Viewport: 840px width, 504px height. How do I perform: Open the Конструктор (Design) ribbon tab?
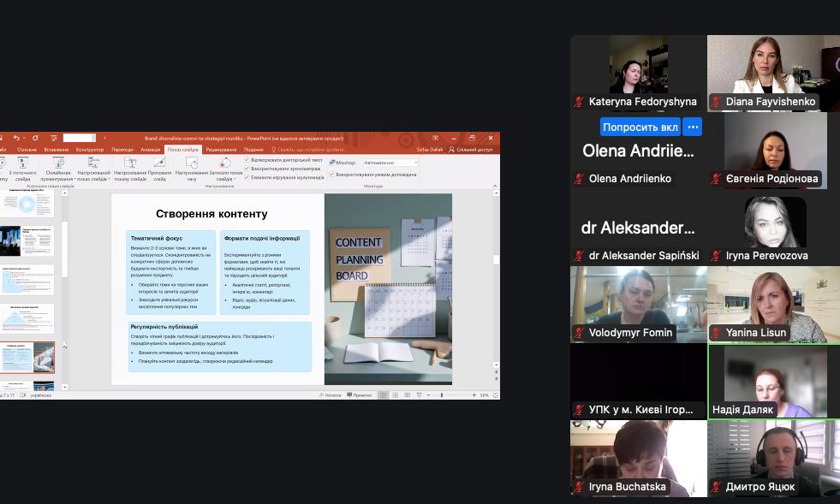coord(89,150)
